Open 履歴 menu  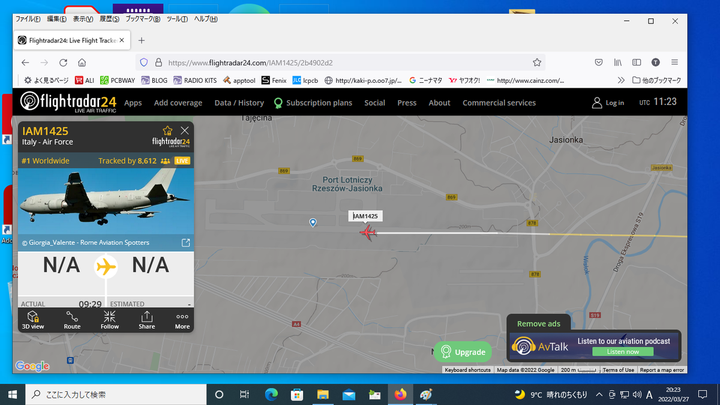109,19
